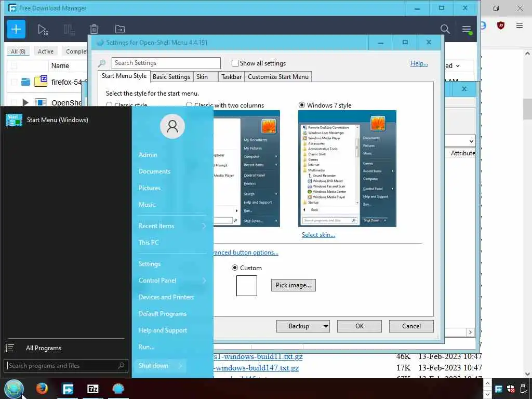This screenshot has width=532, height=399.
Task: Open 7-Zip from the taskbar
Action: tap(92, 389)
